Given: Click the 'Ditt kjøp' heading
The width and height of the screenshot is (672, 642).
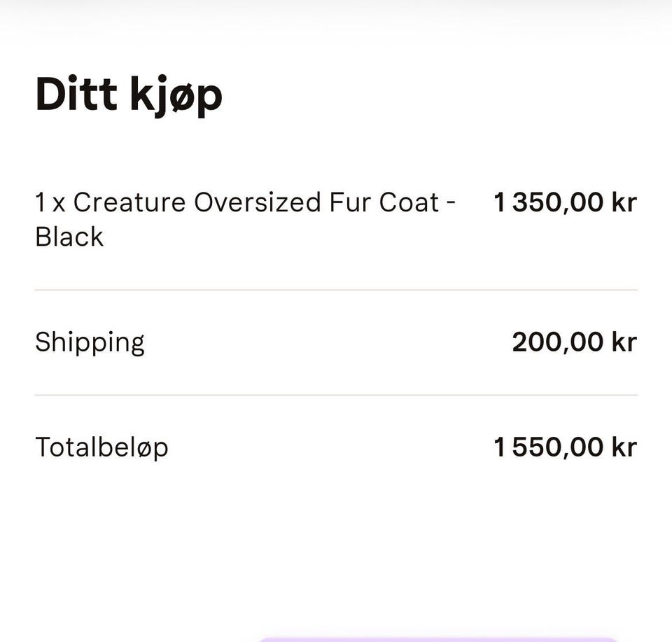Looking at the screenshot, I should click(x=129, y=96).
